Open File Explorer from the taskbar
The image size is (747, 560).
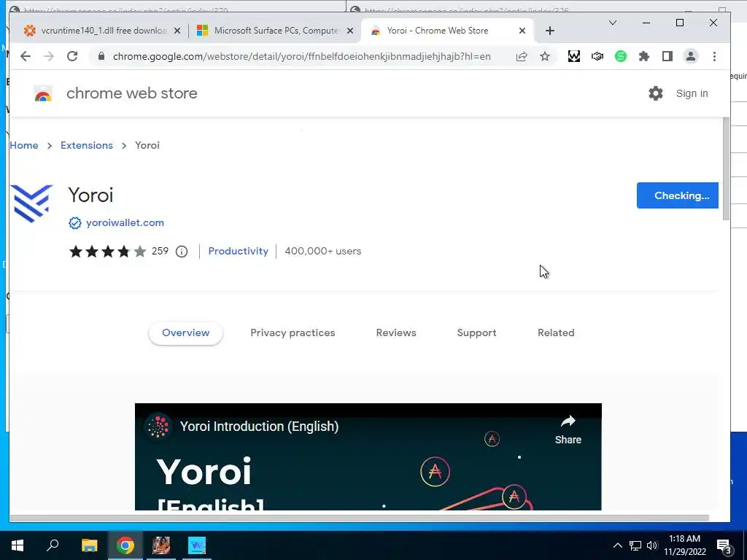(x=89, y=545)
